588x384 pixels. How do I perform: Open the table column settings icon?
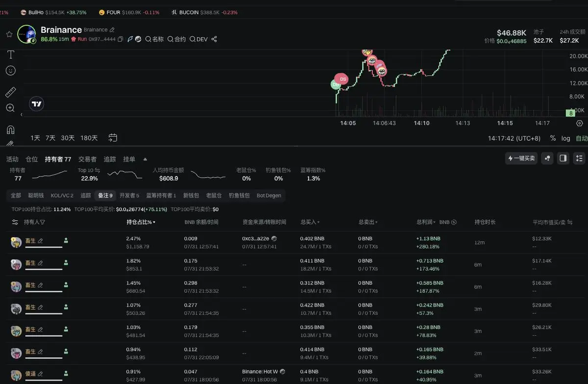point(15,222)
